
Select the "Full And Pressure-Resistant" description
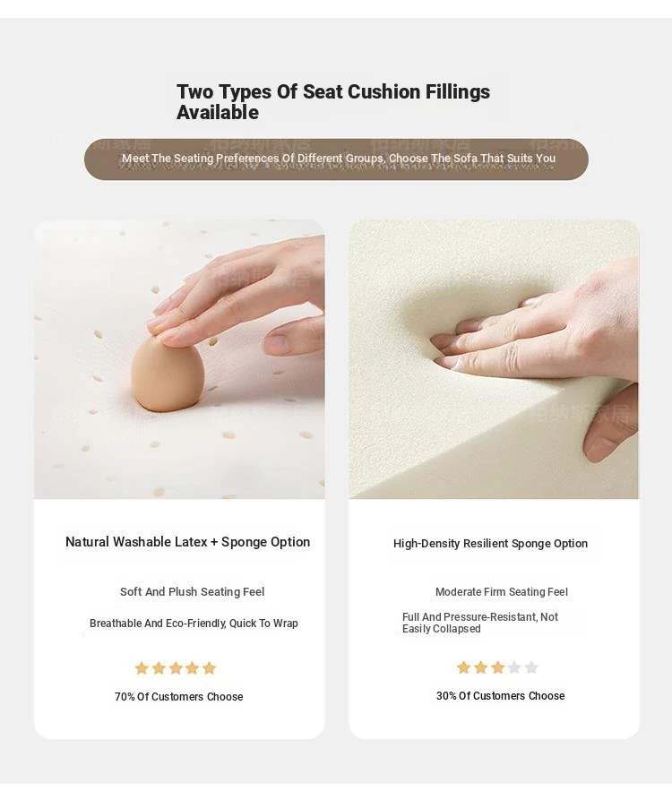point(480,623)
